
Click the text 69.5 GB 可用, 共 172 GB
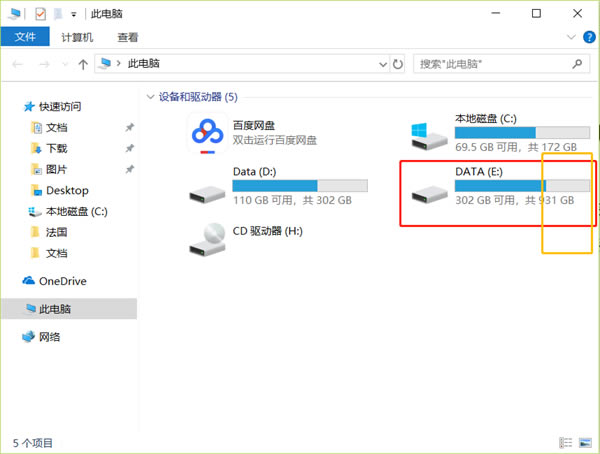(516, 147)
